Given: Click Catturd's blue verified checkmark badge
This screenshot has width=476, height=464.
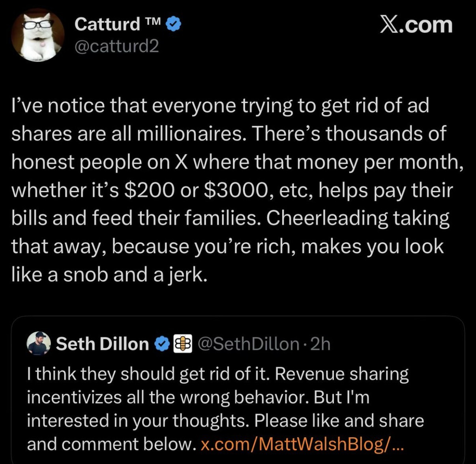Looking at the screenshot, I should tap(173, 24).
